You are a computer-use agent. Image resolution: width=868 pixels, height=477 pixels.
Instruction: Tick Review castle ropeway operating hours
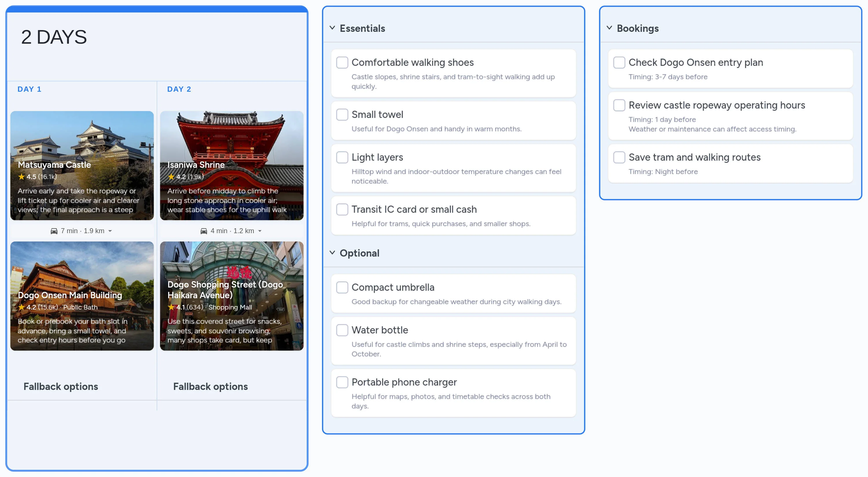click(619, 105)
